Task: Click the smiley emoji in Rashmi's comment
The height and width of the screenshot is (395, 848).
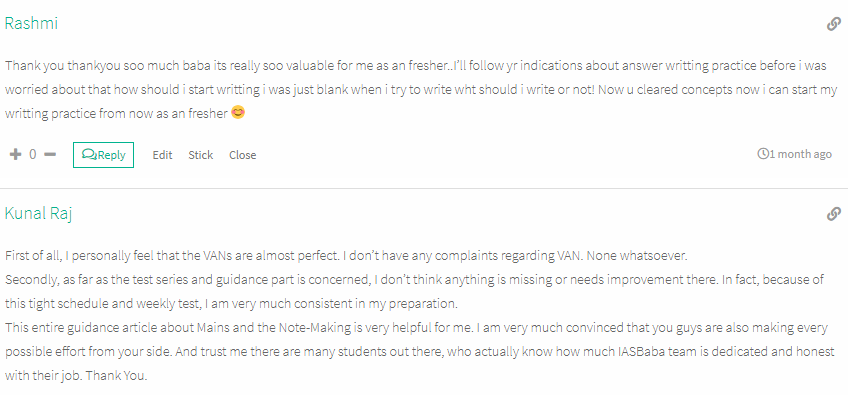Action: (237, 113)
